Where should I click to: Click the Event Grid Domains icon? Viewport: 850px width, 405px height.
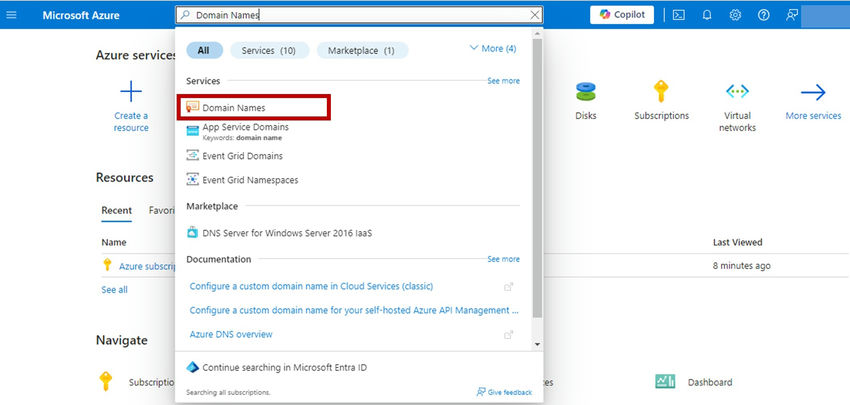[x=192, y=156]
